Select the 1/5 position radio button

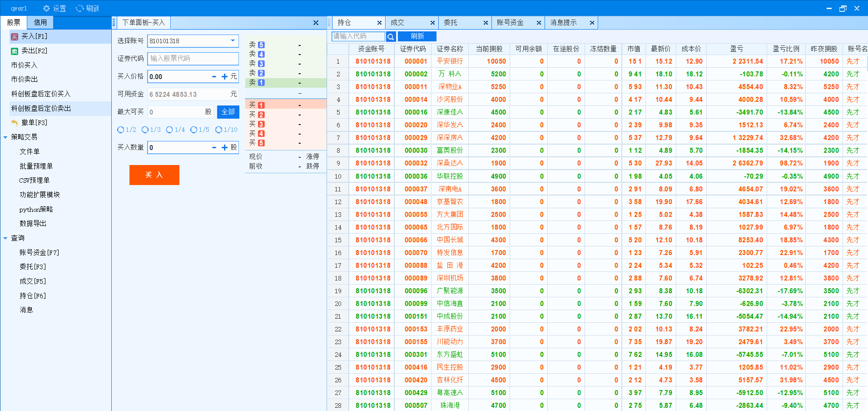[194, 130]
